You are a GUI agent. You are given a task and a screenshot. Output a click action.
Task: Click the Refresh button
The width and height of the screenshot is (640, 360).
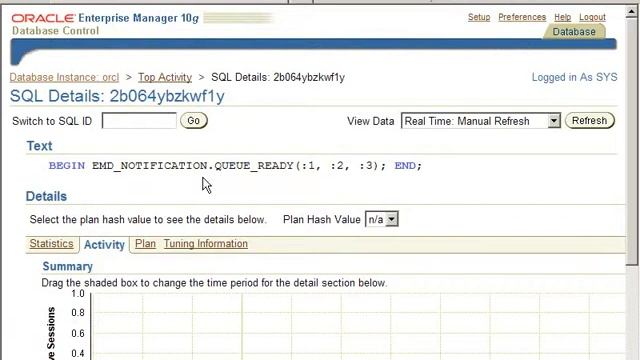[x=589, y=120]
